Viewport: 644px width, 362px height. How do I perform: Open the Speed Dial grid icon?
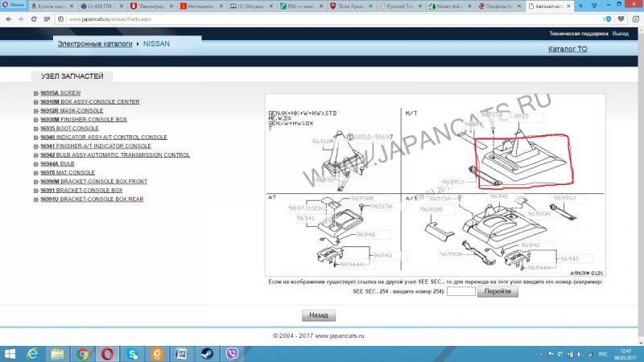tap(47, 19)
